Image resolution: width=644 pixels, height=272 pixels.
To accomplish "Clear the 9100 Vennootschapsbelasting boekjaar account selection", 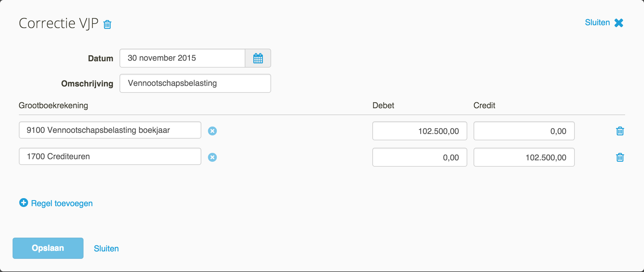I will [x=212, y=131].
